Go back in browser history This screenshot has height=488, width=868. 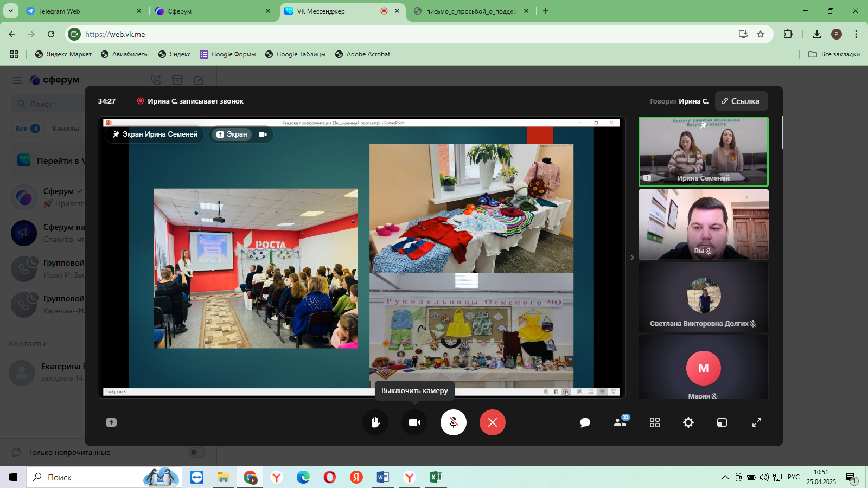pyautogui.click(x=12, y=34)
